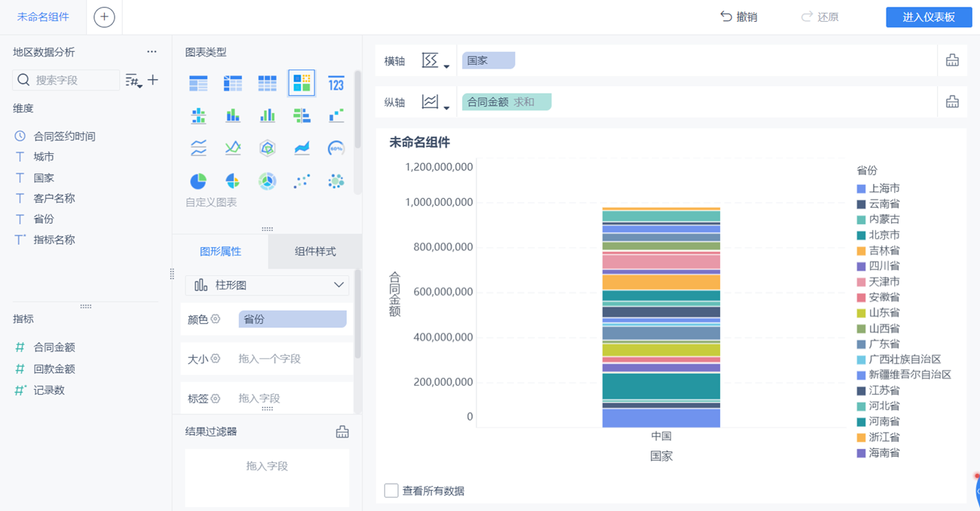
Task: Click 广西壮族自治区 legend label
Action: (905, 360)
